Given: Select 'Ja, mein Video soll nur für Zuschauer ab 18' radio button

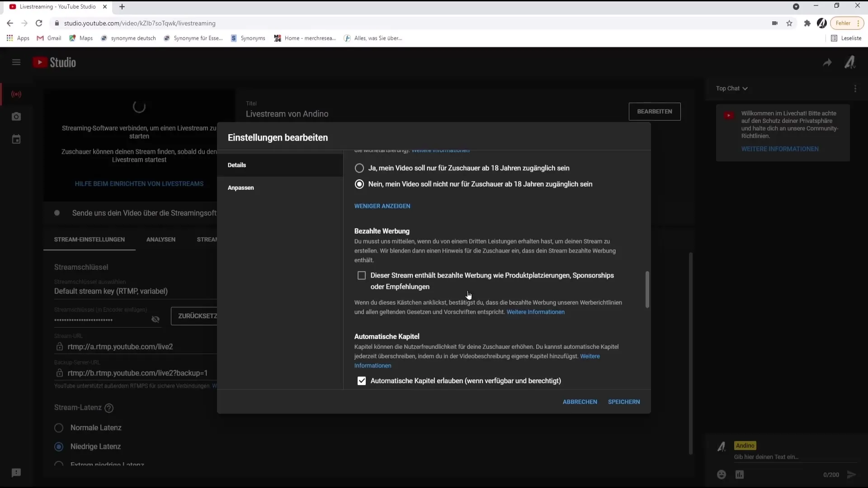Looking at the screenshot, I should tap(359, 168).
